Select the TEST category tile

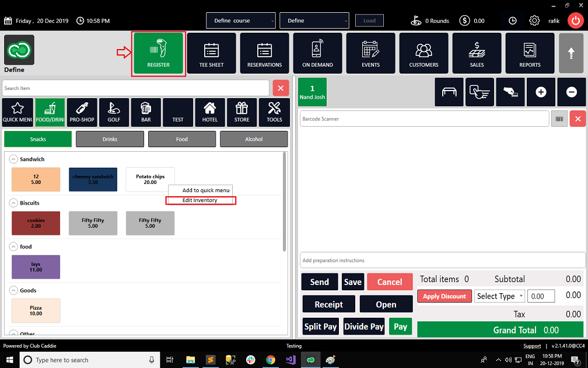[x=178, y=112]
